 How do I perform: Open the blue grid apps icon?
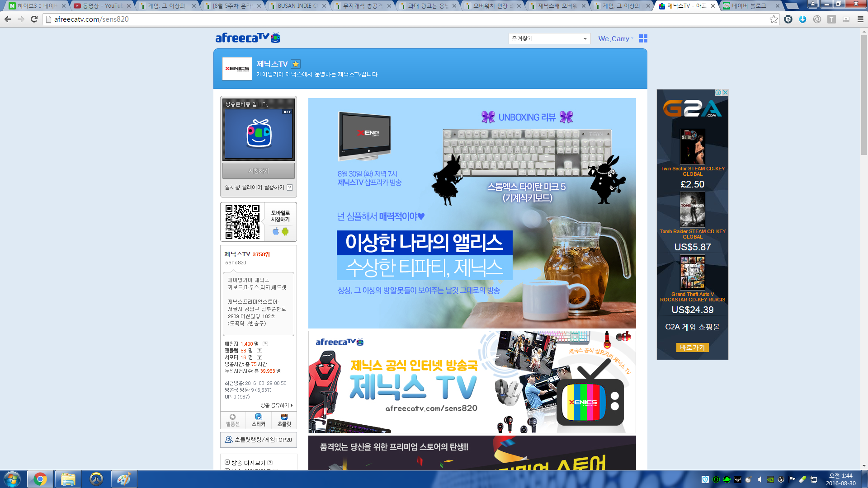pyautogui.click(x=643, y=39)
